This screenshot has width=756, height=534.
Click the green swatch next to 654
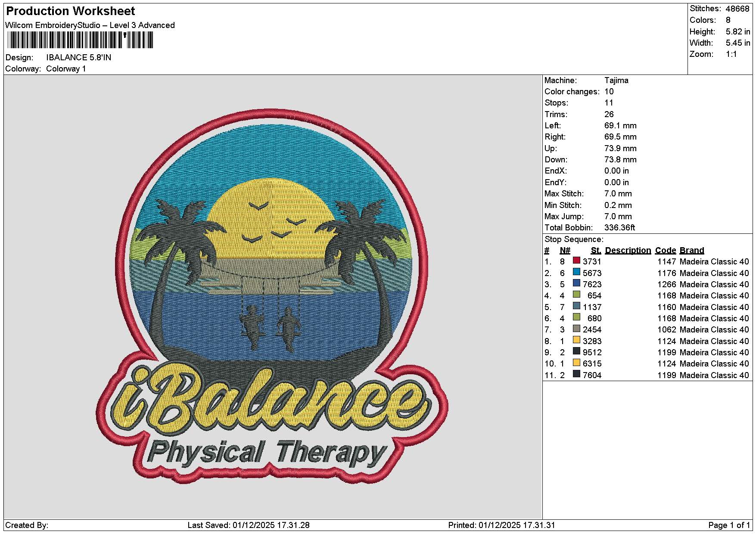[576, 295]
